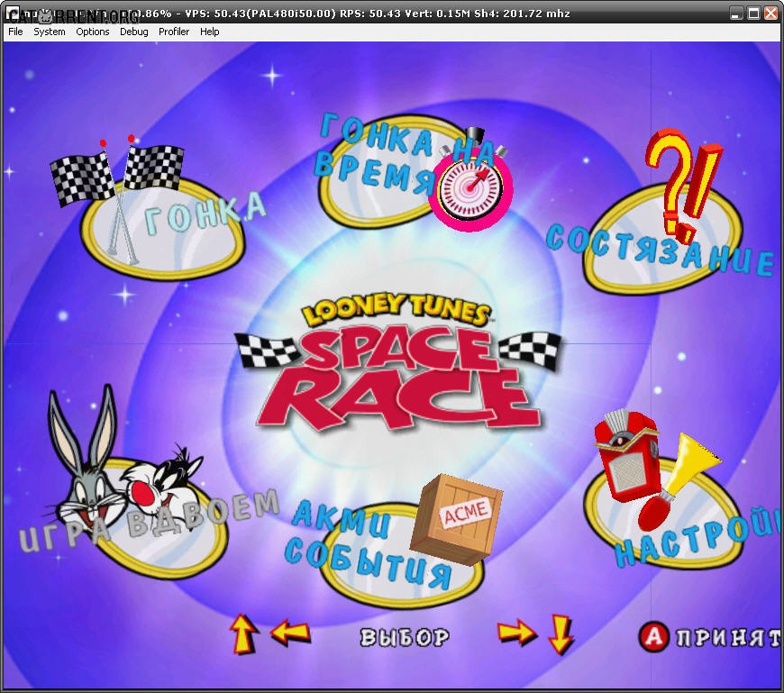The height and width of the screenshot is (693, 784).
Task: Close the emulator window
Action: click(x=770, y=14)
